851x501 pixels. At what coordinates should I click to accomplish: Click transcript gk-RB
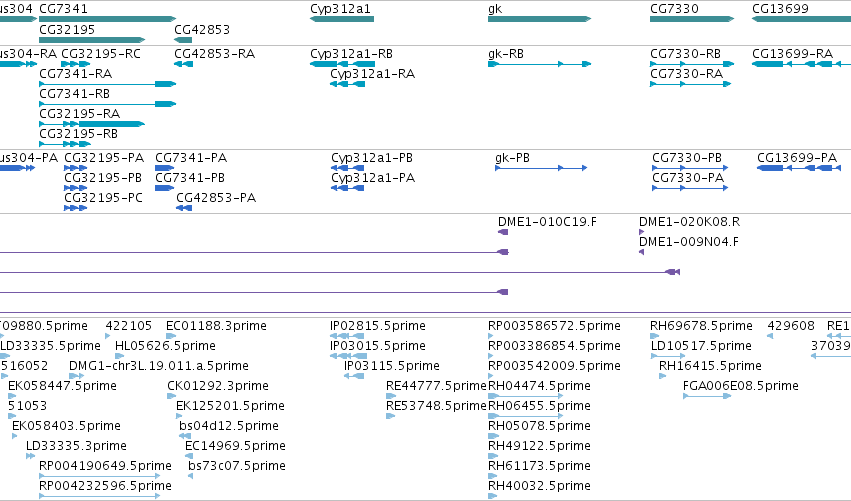[x=539, y=64]
